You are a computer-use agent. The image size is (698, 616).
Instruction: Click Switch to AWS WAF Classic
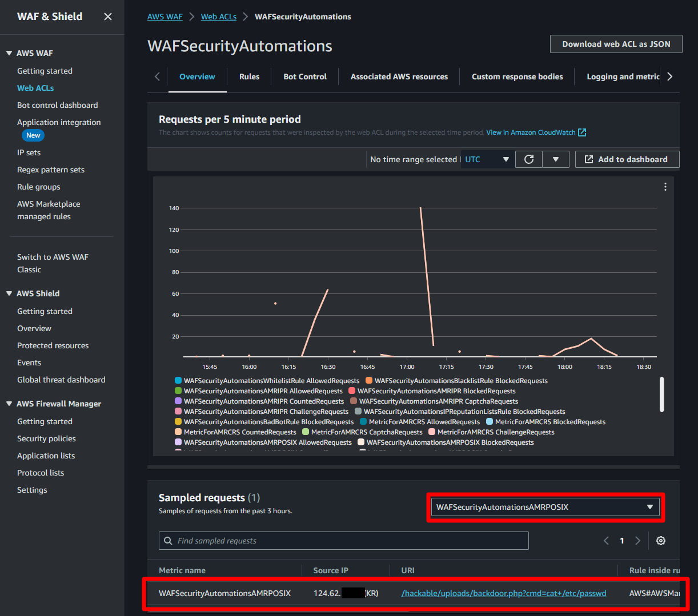[53, 263]
